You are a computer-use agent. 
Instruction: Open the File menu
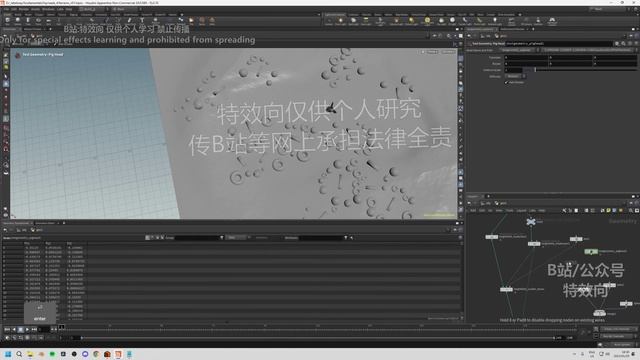coord(8,9)
